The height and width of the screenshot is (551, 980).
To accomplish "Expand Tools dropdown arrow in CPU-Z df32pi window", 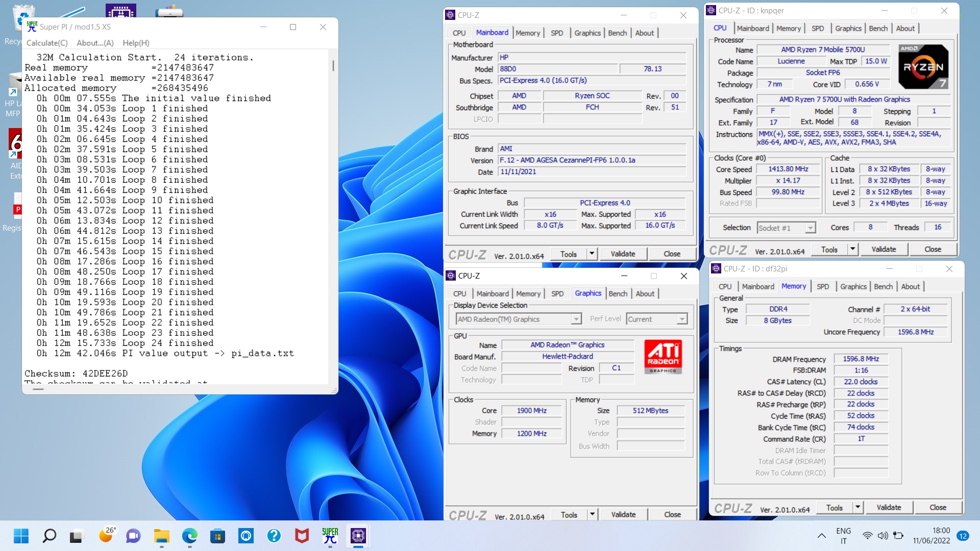I will pyautogui.click(x=858, y=508).
